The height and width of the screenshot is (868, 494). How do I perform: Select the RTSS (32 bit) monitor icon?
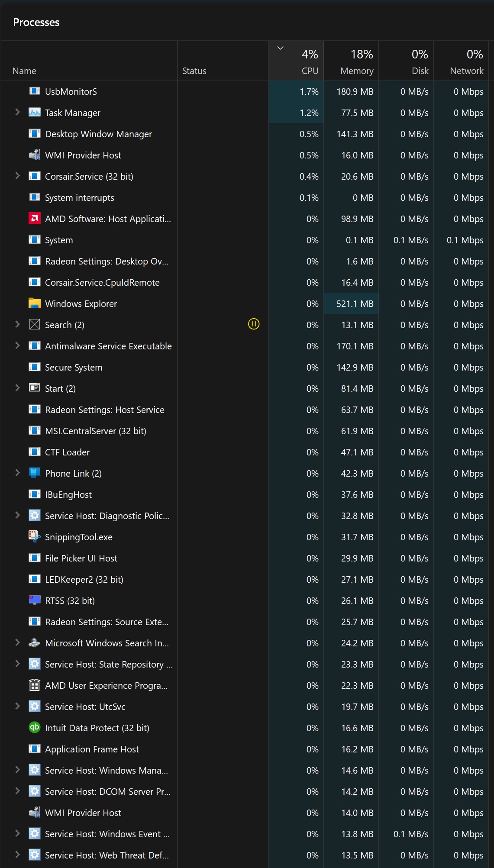(35, 600)
